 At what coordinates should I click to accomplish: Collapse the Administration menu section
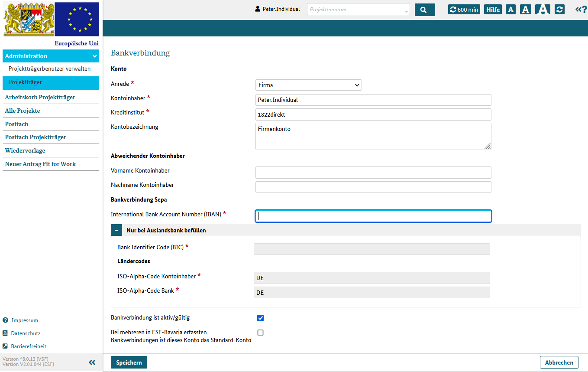tap(51, 56)
